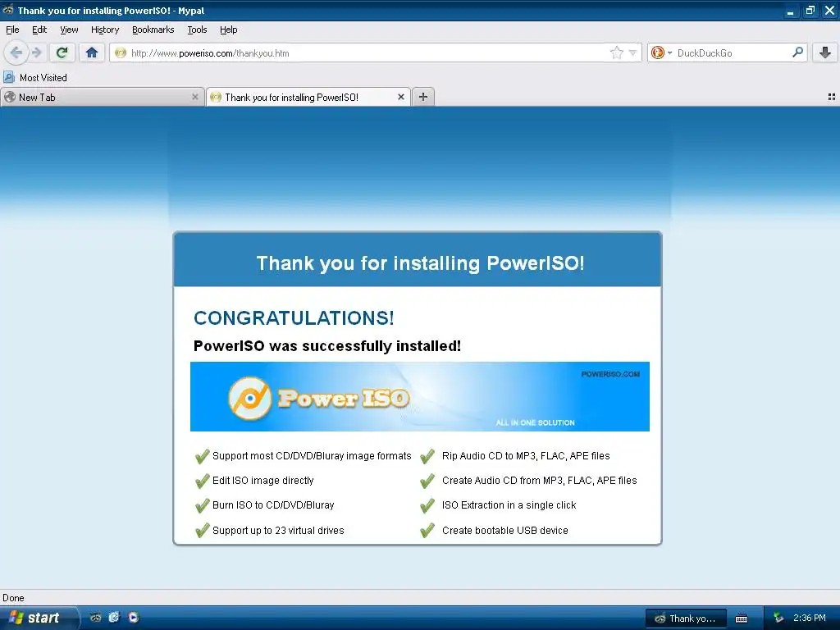Show the tab groups grid icon

coord(832,97)
